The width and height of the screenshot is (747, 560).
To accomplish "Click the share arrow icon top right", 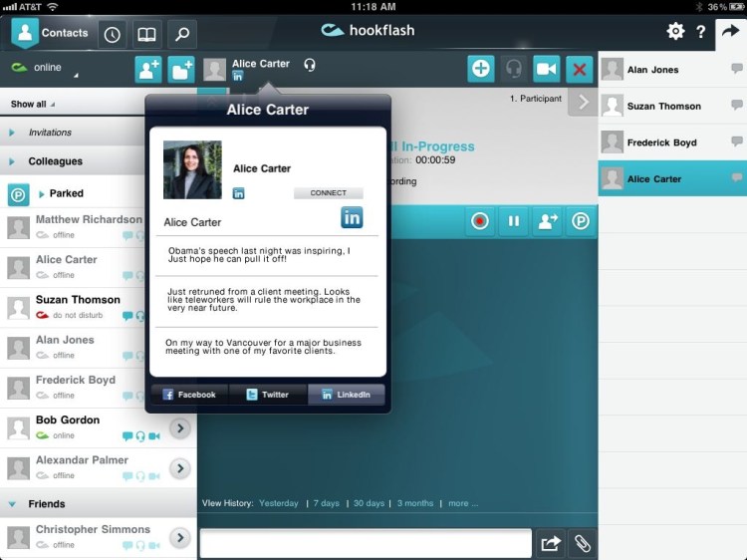I will click(x=730, y=32).
